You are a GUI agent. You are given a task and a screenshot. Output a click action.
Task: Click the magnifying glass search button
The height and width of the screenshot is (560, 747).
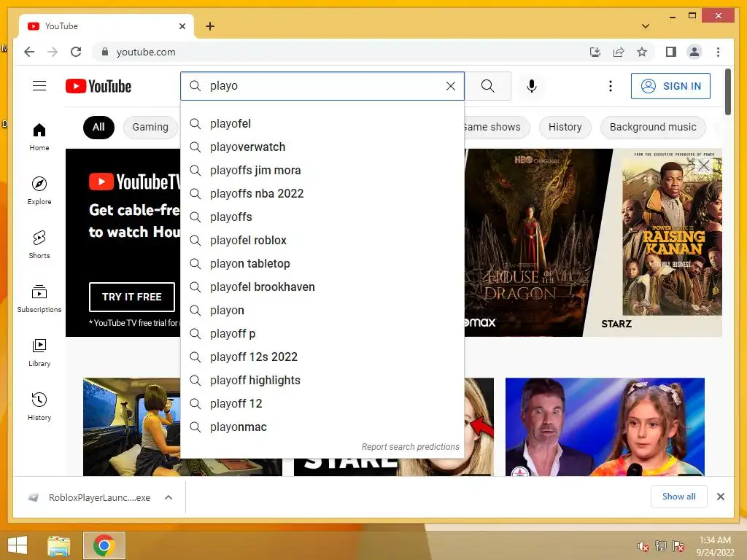point(487,86)
